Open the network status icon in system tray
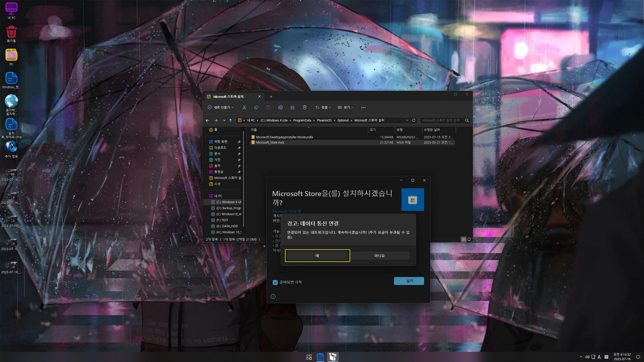The height and width of the screenshot is (362, 644). (x=593, y=357)
